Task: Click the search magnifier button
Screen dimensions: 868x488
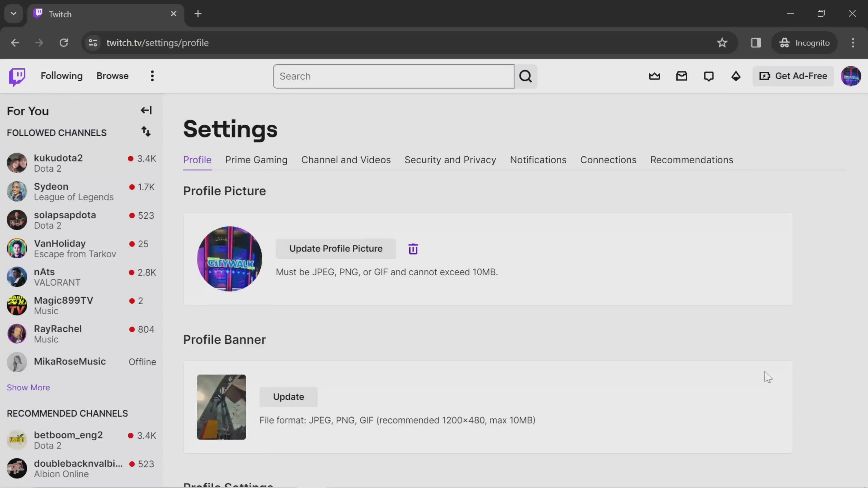Action: tap(526, 76)
